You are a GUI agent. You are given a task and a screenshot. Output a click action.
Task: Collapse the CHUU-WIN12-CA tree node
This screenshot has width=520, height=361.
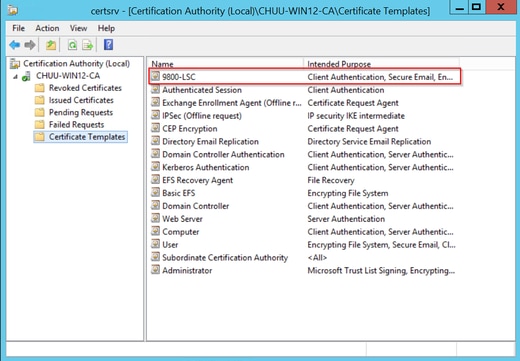click(x=15, y=77)
